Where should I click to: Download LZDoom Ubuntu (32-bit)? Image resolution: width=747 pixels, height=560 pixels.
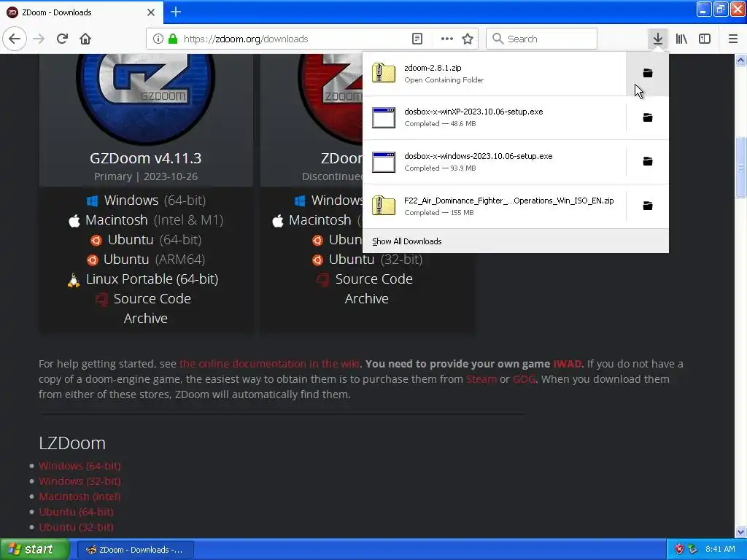pos(76,527)
